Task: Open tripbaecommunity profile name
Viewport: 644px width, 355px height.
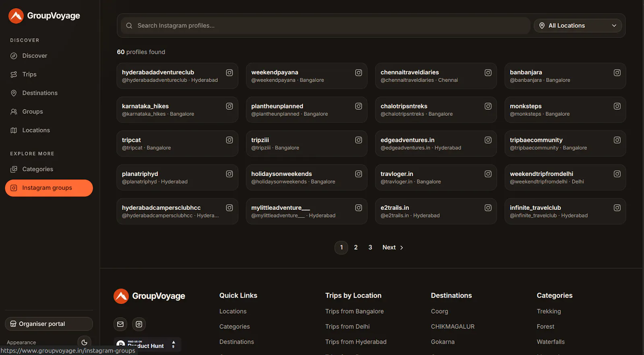Action: 536,140
